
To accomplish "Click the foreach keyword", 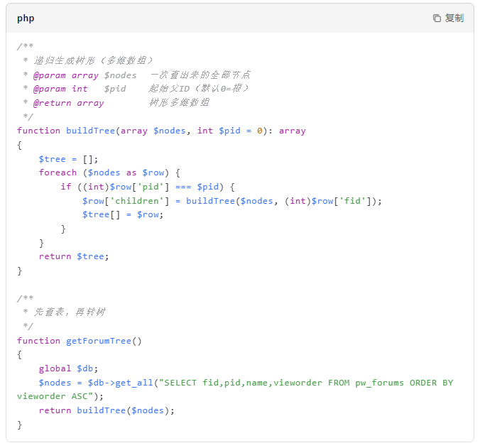I will (58, 173).
